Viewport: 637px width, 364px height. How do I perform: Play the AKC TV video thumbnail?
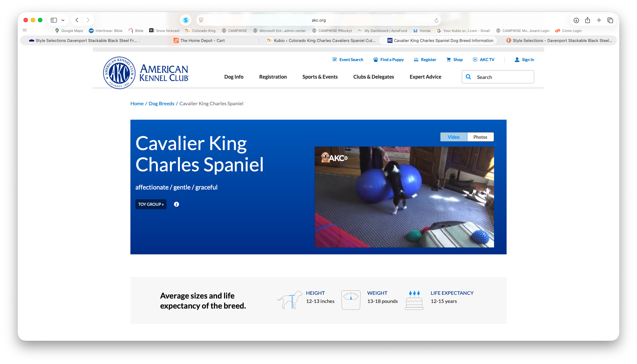pos(404,197)
